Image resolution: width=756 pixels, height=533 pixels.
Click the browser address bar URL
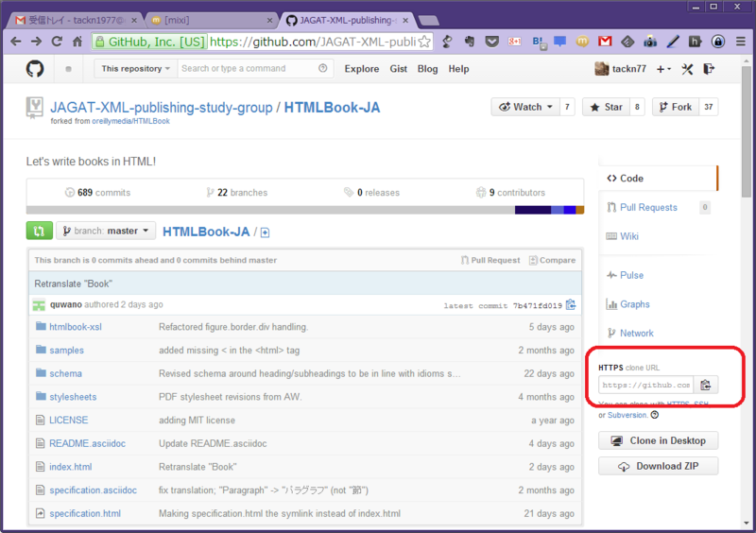(313, 42)
